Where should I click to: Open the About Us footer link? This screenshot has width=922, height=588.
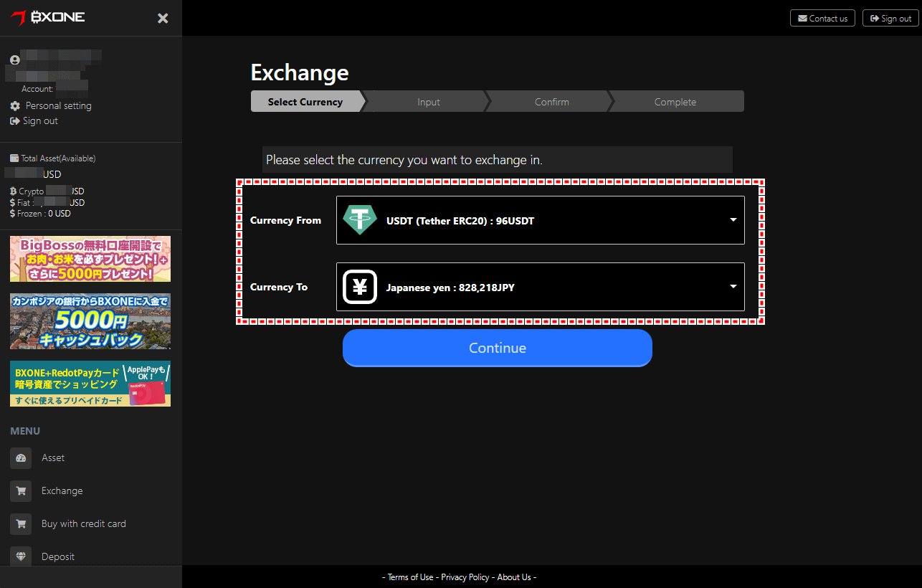coord(514,577)
